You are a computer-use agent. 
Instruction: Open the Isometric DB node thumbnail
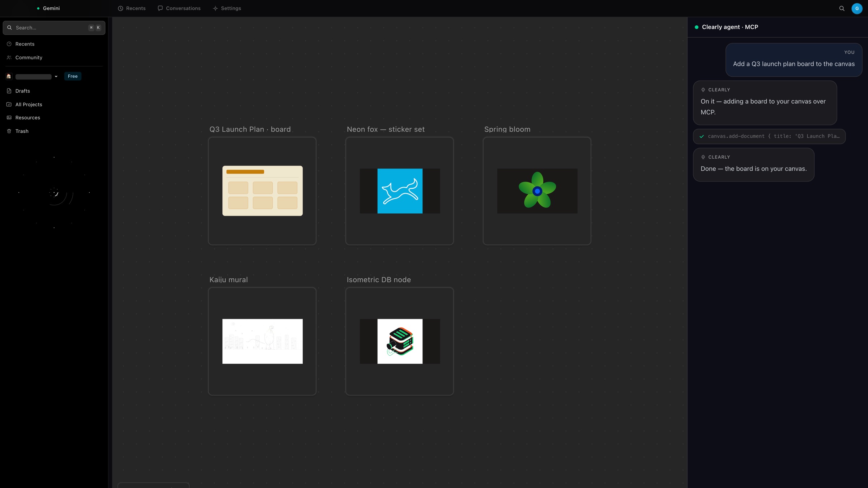coord(400,341)
